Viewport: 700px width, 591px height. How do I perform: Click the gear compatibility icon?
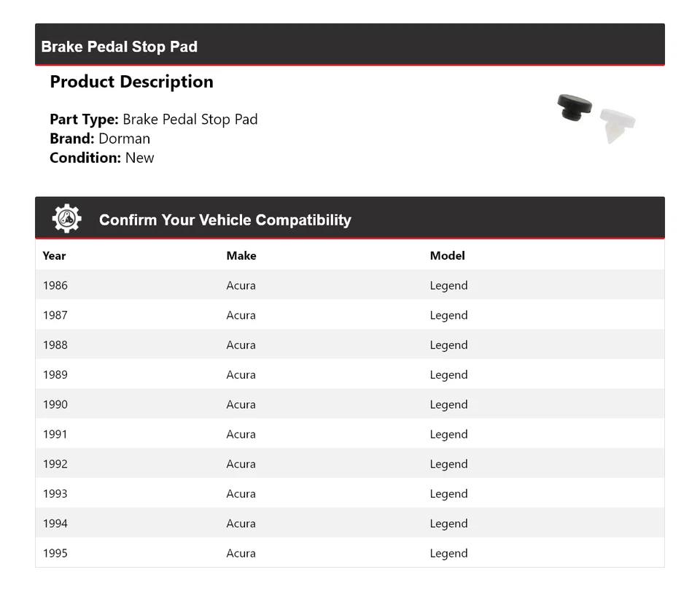tap(66, 219)
